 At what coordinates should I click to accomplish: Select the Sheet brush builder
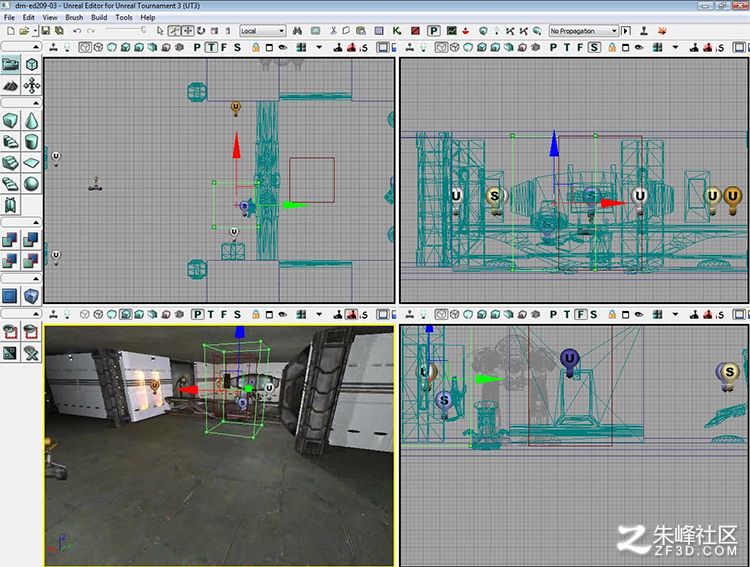pos(32,163)
